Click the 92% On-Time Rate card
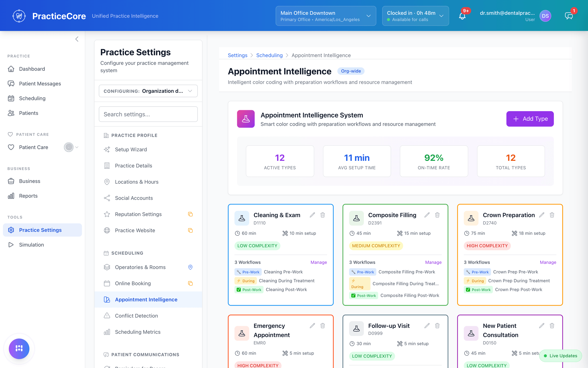 (x=434, y=161)
